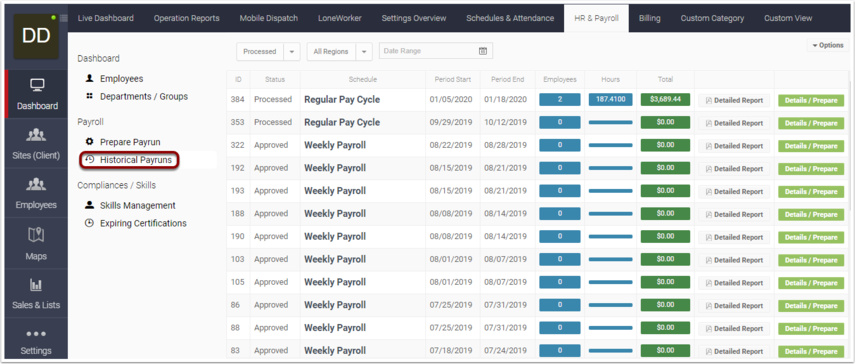
Task: Click the Date Range input field
Action: 436,51
